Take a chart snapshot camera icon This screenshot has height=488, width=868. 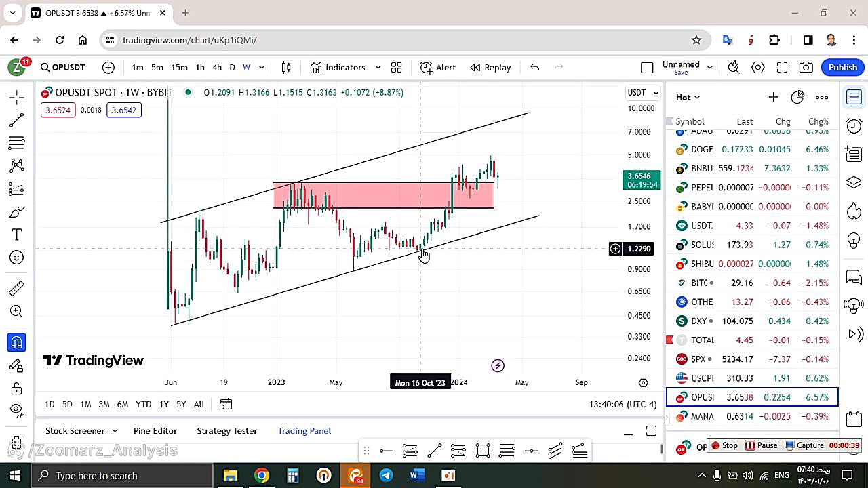[806, 67]
